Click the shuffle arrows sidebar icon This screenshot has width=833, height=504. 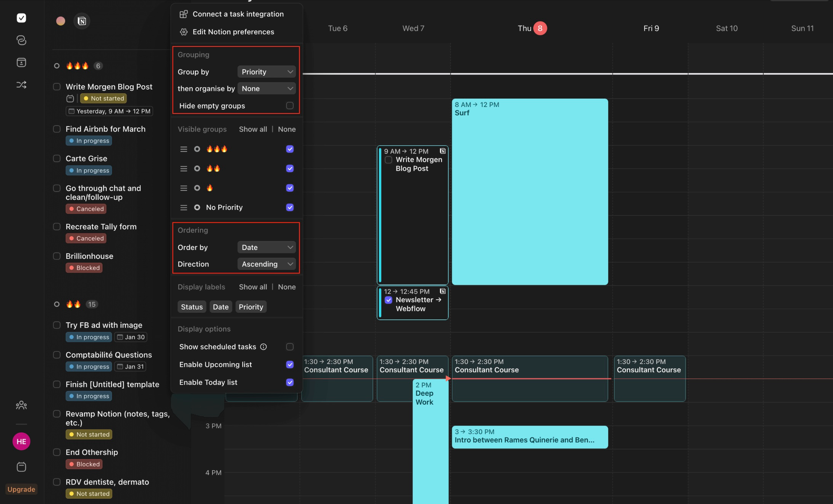pyautogui.click(x=21, y=85)
